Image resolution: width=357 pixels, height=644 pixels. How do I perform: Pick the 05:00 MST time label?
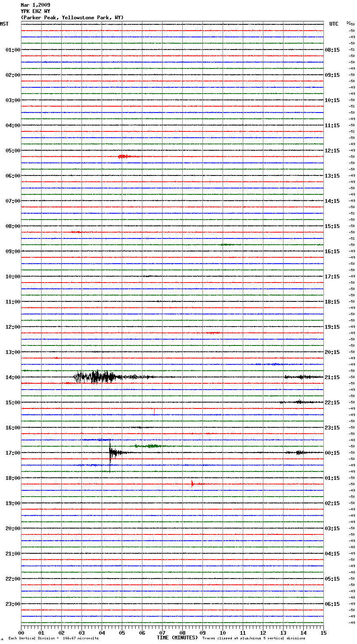13,151
